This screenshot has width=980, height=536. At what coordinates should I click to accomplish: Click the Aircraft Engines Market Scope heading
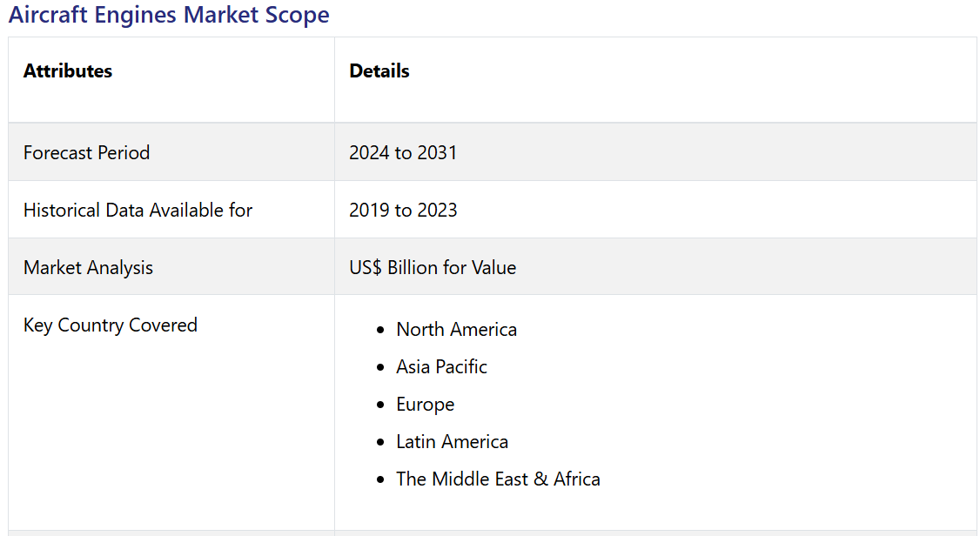pos(169,15)
